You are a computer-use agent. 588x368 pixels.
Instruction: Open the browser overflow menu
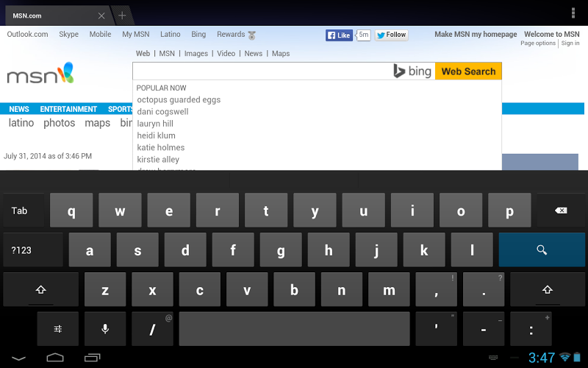click(573, 13)
